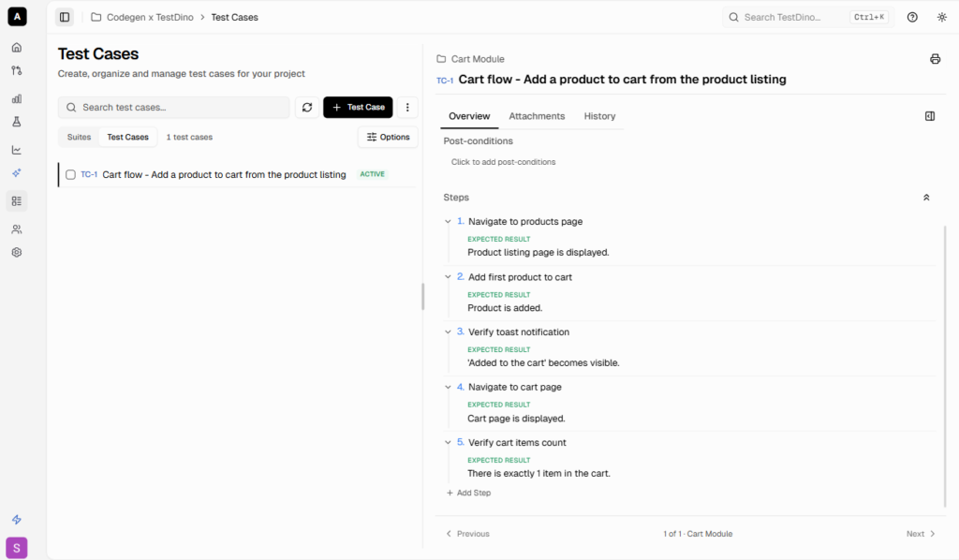
Task: Switch to the Attachments tab
Action: (537, 116)
